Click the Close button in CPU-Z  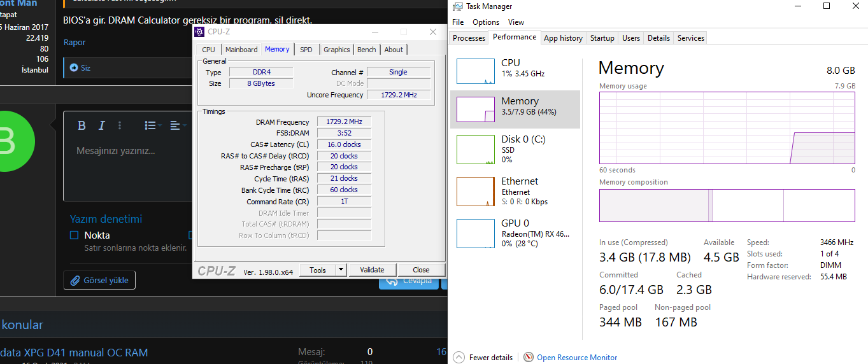coord(421,270)
